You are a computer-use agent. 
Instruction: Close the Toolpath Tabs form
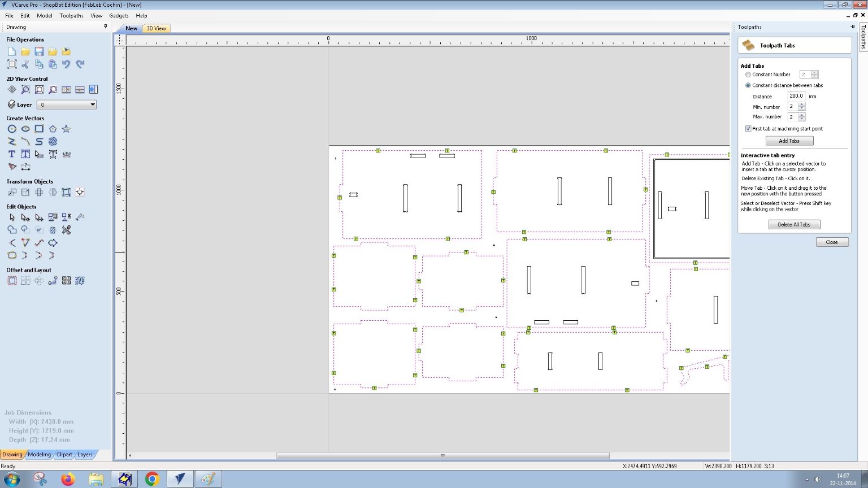point(832,242)
